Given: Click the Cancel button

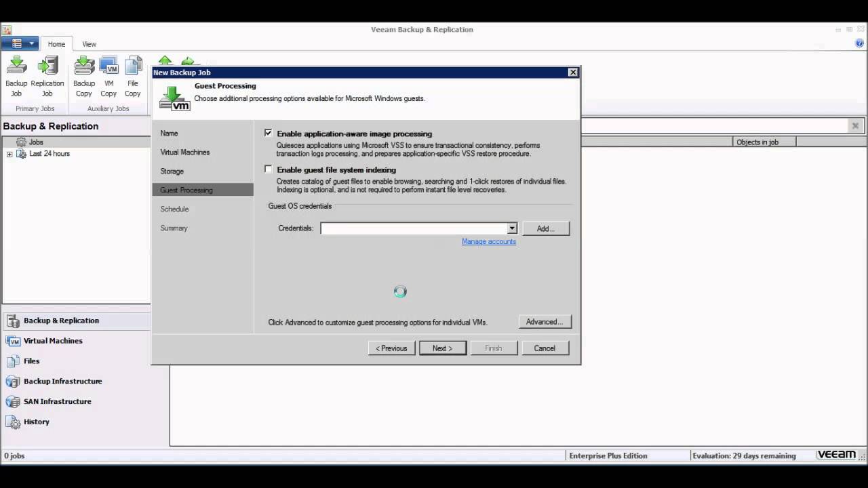Looking at the screenshot, I should click(x=545, y=348).
